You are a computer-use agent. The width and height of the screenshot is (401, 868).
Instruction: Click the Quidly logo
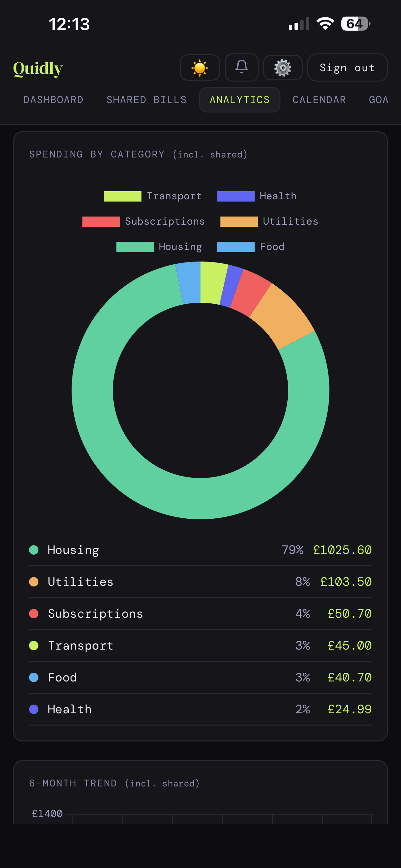pyautogui.click(x=38, y=68)
